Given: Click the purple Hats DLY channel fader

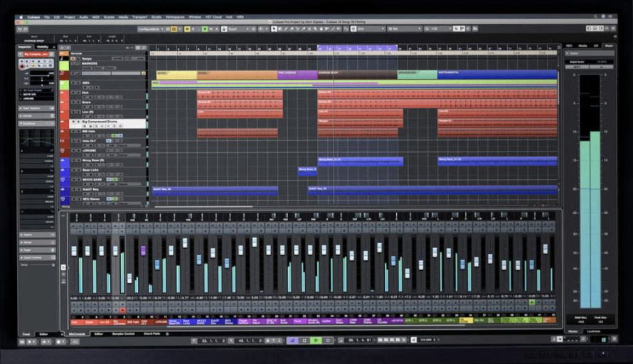Looking at the screenshot, I should 143,250.
